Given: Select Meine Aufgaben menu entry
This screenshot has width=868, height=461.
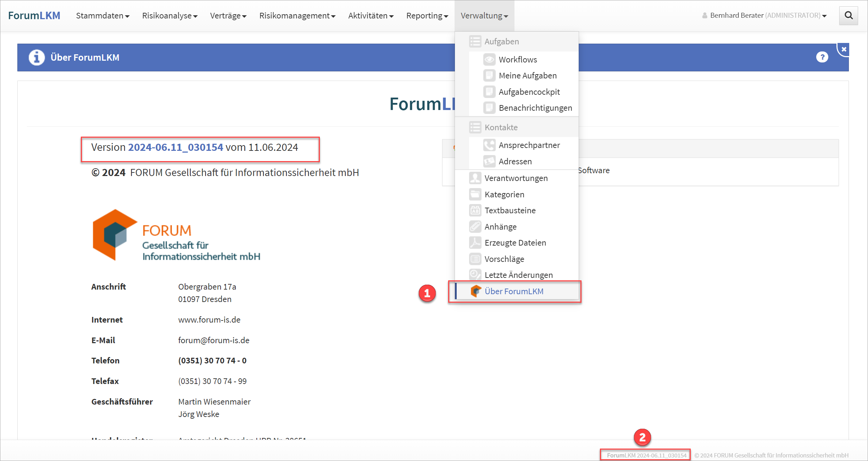Looking at the screenshot, I should 527,76.
